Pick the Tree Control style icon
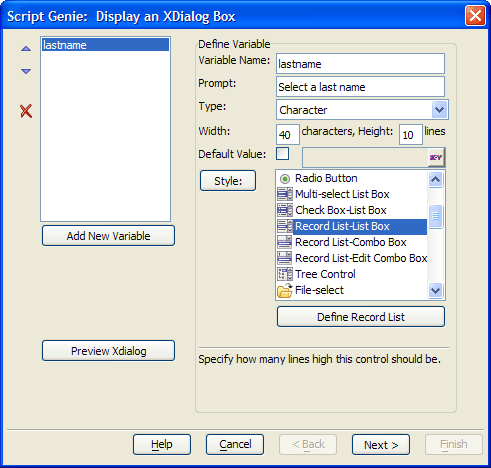The height and width of the screenshot is (468, 491). 285,274
